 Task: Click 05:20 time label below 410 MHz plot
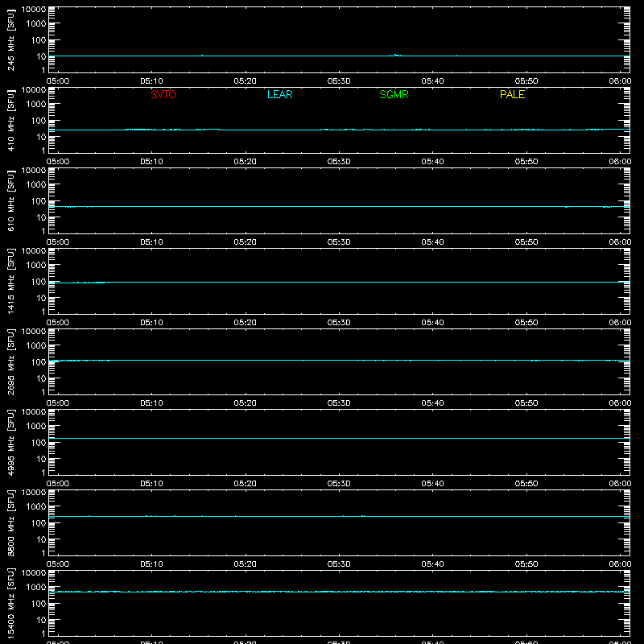pos(246,162)
